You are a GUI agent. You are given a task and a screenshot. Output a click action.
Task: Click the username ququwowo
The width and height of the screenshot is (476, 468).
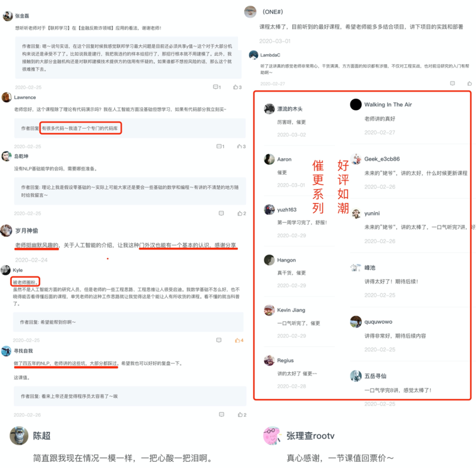click(378, 322)
